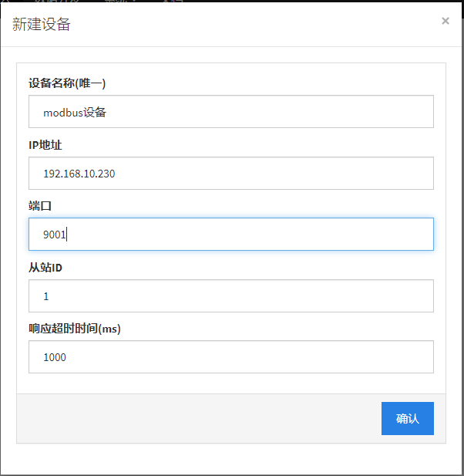Image resolution: width=464 pixels, height=476 pixels.
Task: Place cursor on the slave ID value '1'
Action: (46, 296)
